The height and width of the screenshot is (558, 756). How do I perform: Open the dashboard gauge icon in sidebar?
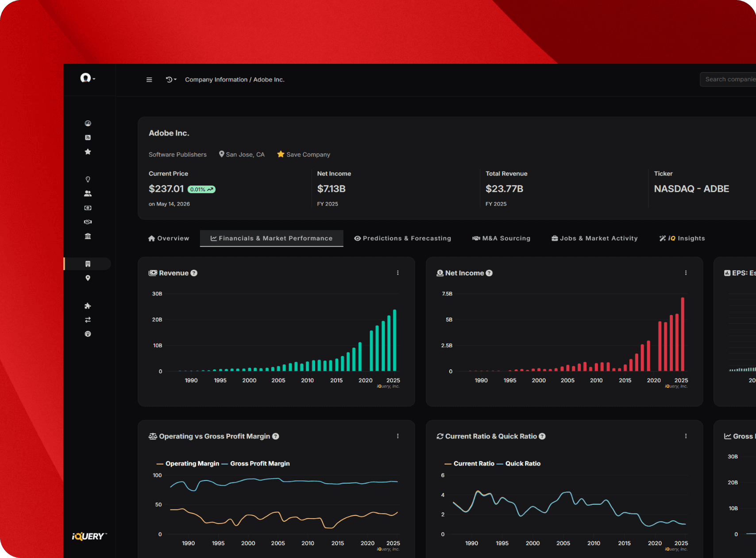88,124
